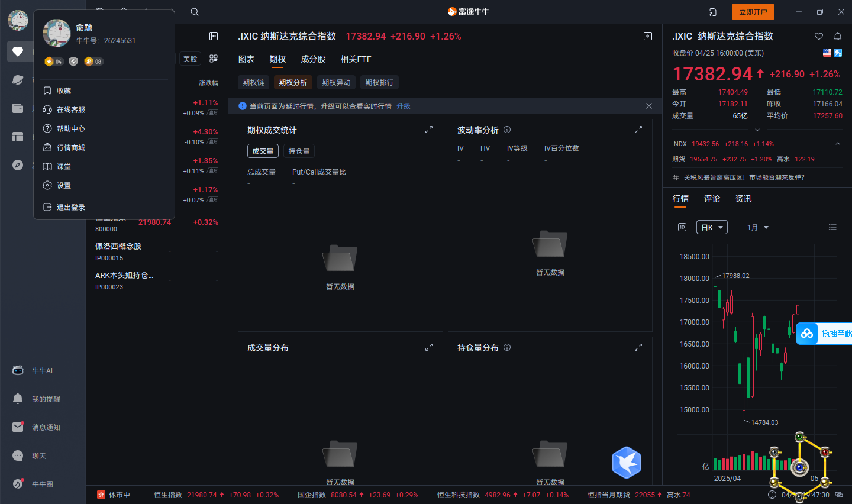This screenshot has height=504, width=852.
Task: Click the info icon beside 波动率分析
Action: [507, 130]
